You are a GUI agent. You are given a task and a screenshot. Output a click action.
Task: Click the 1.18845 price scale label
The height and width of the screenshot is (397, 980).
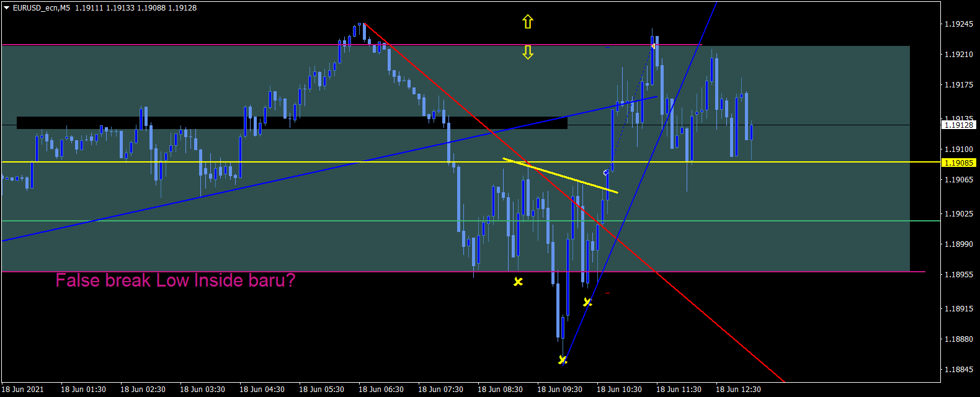958,370
